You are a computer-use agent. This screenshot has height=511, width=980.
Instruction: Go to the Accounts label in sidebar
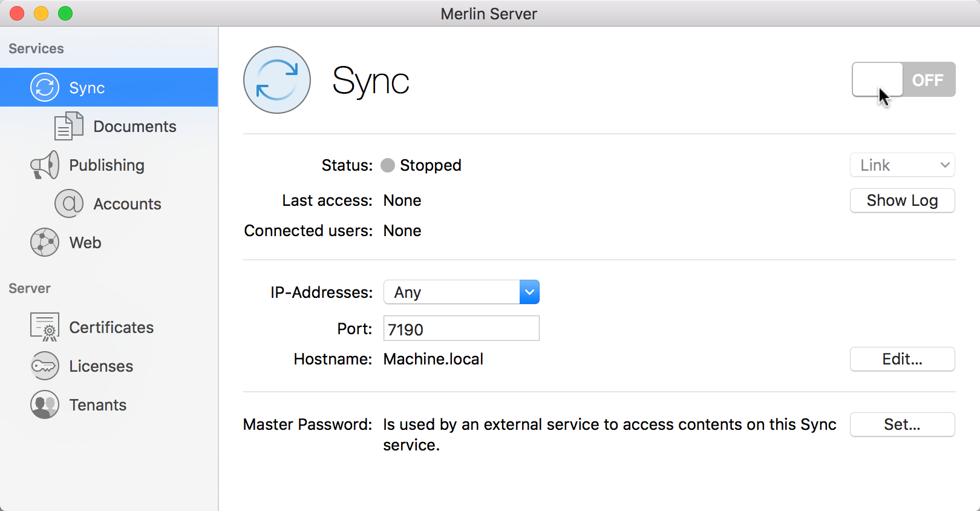point(127,204)
